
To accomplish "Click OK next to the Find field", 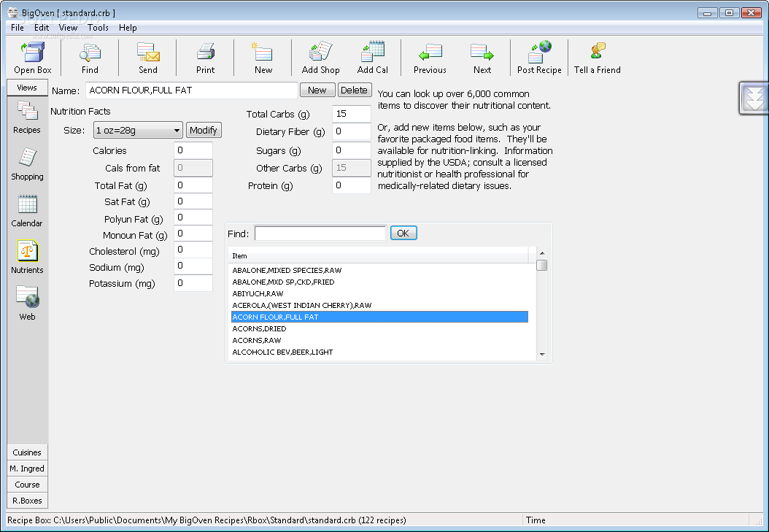I will click(403, 233).
